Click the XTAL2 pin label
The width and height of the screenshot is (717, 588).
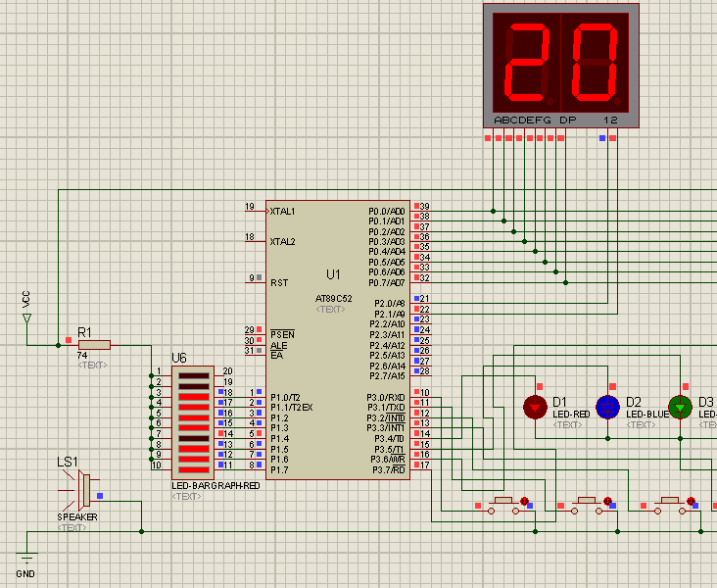pyautogui.click(x=283, y=242)
